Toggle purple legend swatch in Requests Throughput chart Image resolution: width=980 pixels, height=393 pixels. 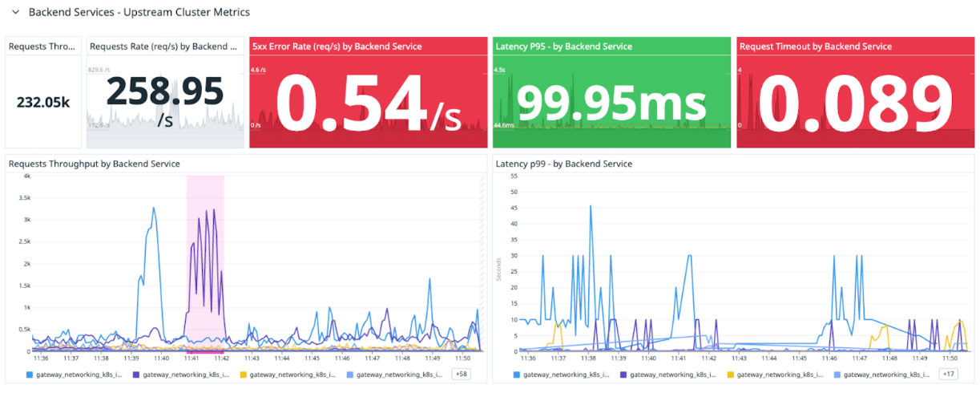pyautogui.click(x=135, y=375)
